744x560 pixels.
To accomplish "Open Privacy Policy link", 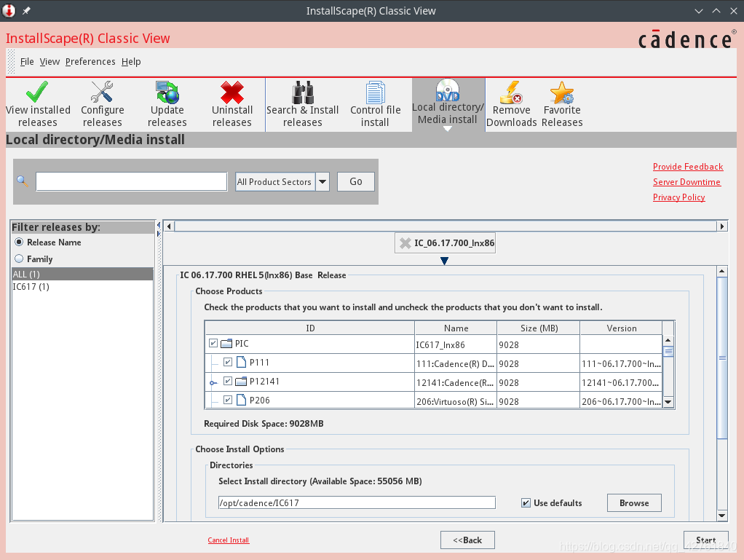I will click(x=679, y=197).
